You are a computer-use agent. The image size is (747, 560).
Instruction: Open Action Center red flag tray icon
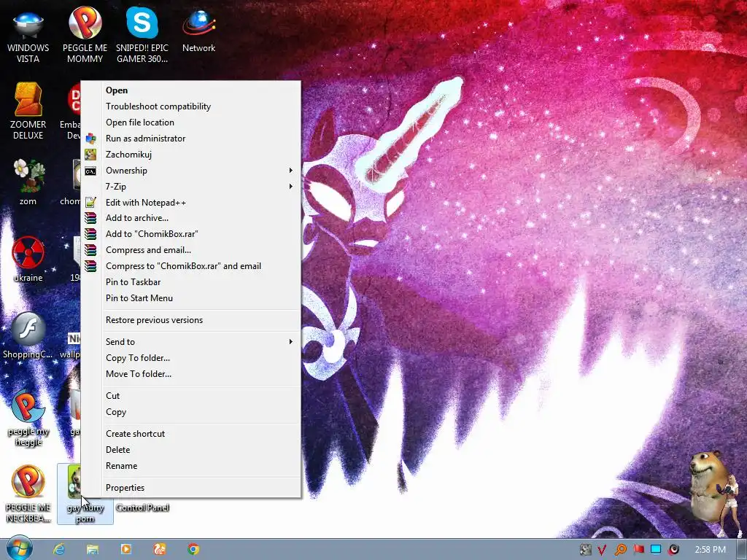(638, 550)
